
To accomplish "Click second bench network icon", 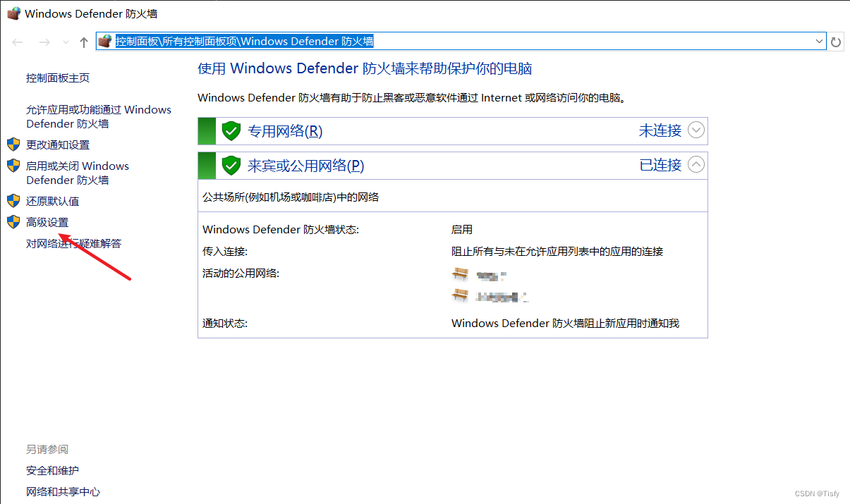I will [460, 295].
